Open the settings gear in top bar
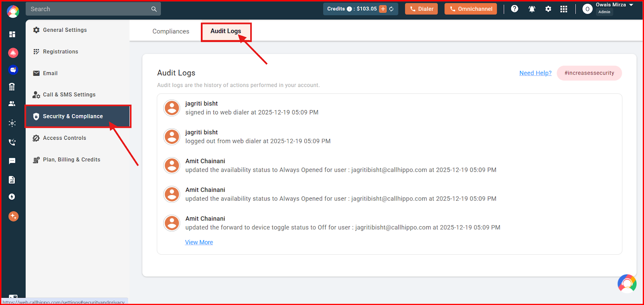 (x=548, y=9)
